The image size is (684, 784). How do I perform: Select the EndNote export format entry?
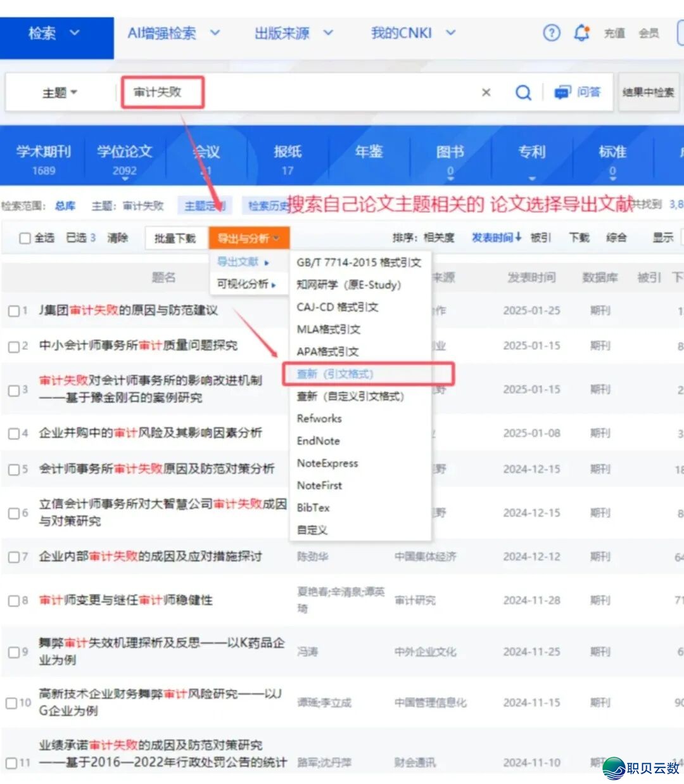tap(318, 440)
